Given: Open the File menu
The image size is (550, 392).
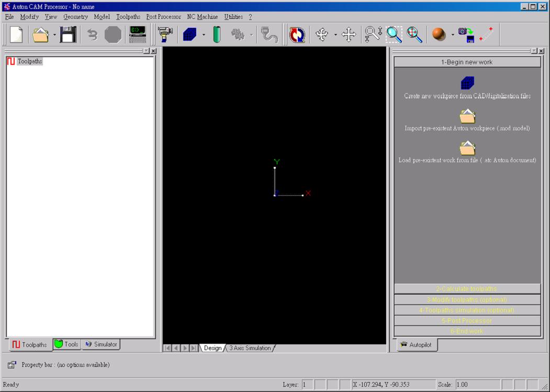Looking at the screenshot, I should tap(9, 17).
